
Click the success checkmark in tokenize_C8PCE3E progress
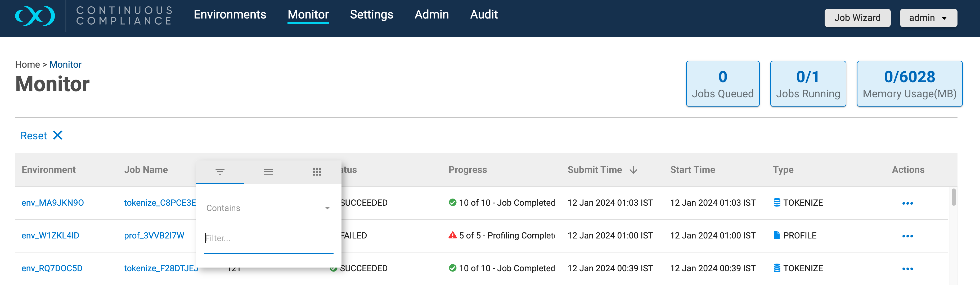coord(453,203)
